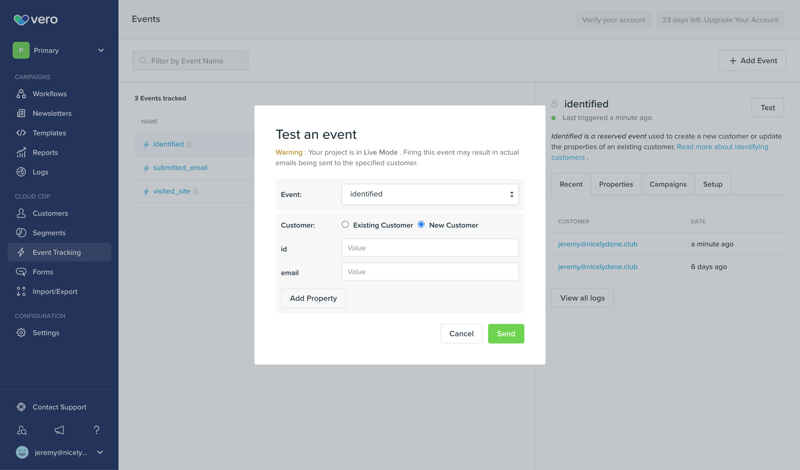Select the Existing Customer radio button
The image size is (800, 470).
coord(346,225)
